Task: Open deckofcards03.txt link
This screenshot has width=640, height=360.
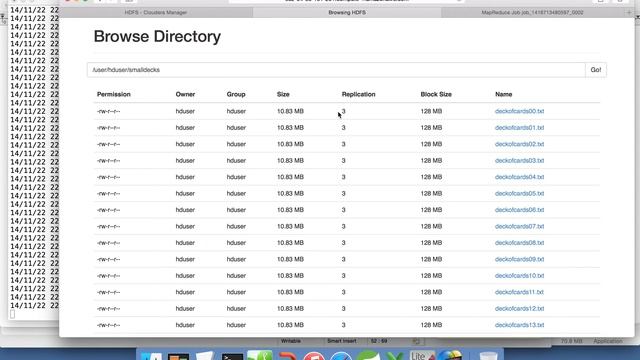Action: pos(519,160)
